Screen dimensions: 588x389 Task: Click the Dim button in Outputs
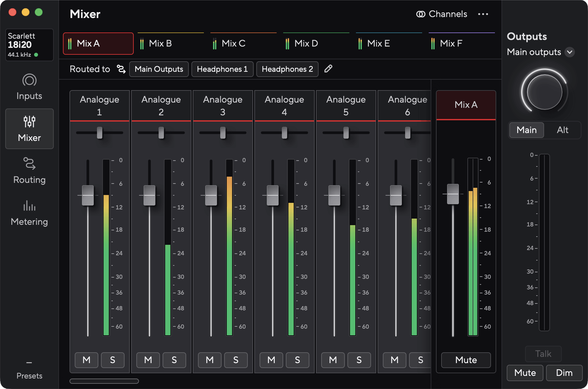(564, 373)
